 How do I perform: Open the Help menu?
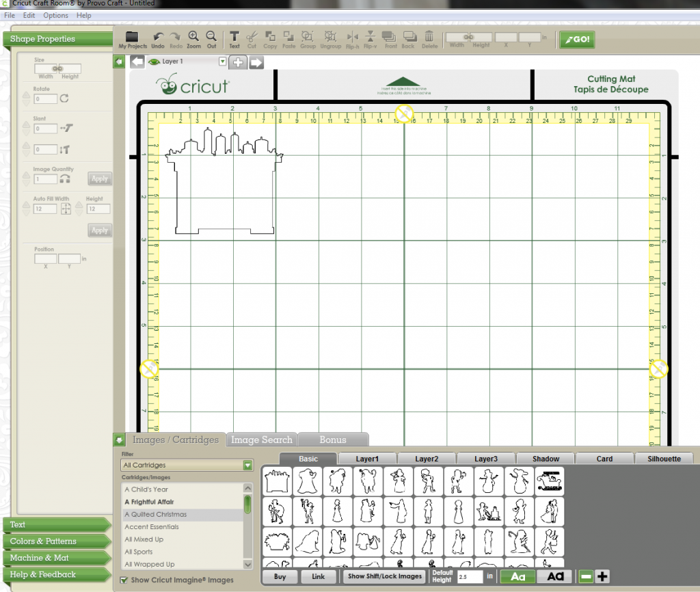tap(84, 15)
